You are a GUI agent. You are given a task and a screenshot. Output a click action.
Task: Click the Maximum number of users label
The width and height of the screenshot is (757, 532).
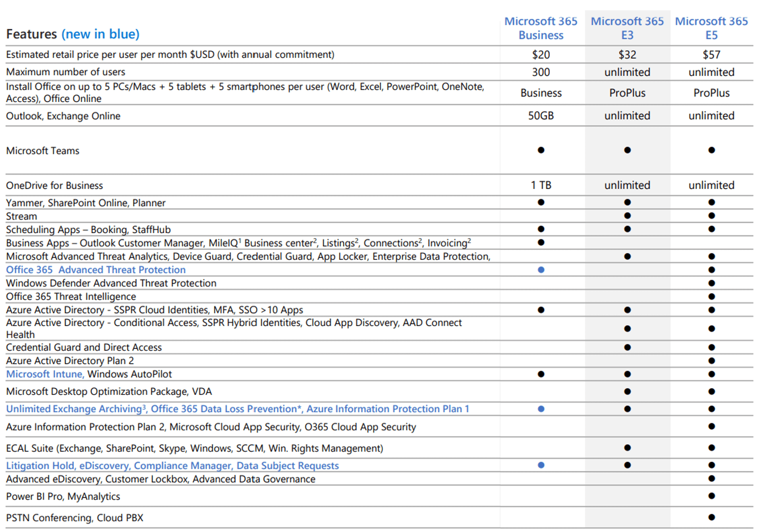click(66, 72)
